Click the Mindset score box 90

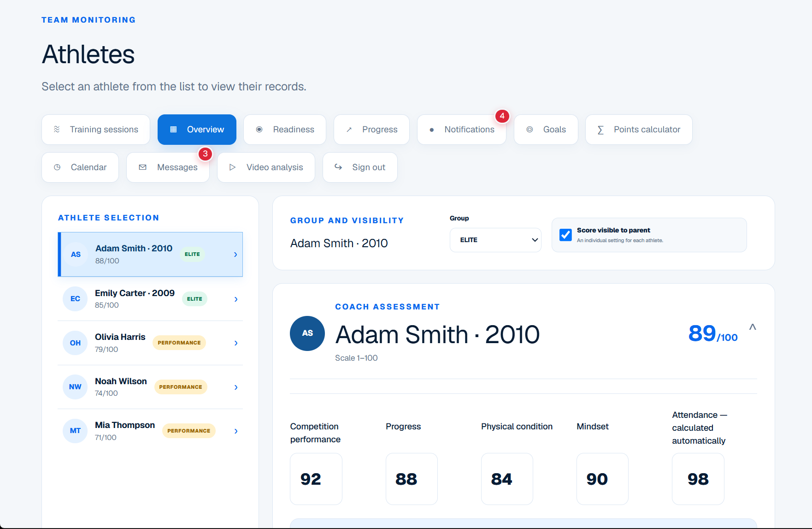[x=602, y=479]
